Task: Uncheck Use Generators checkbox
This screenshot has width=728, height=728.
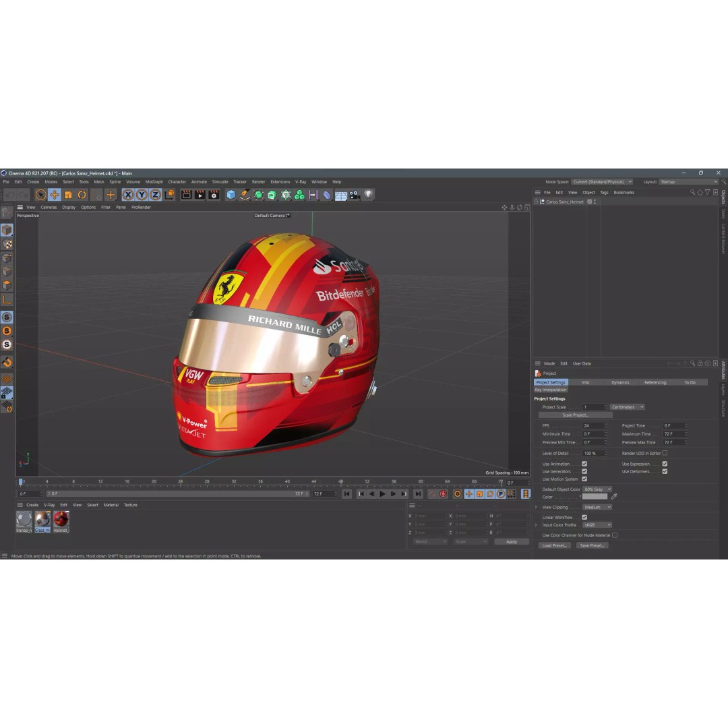Action: pyautogui.click(x=584, y=471)
